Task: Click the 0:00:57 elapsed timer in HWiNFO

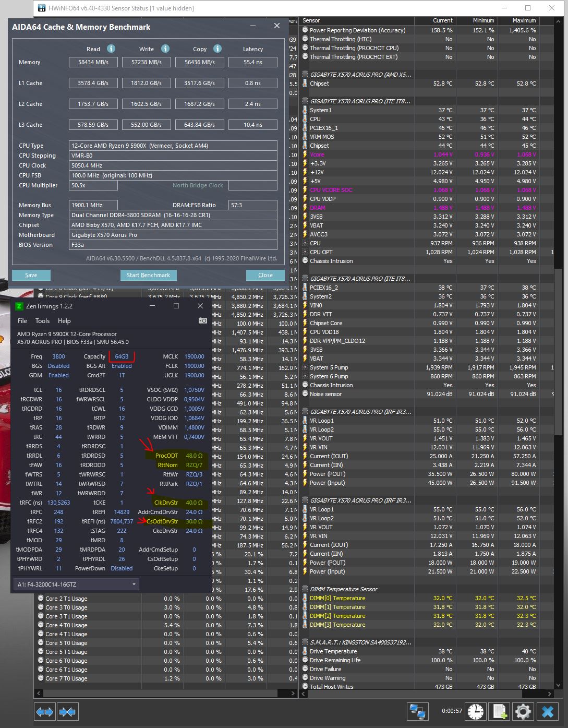Action: point(452,711)
